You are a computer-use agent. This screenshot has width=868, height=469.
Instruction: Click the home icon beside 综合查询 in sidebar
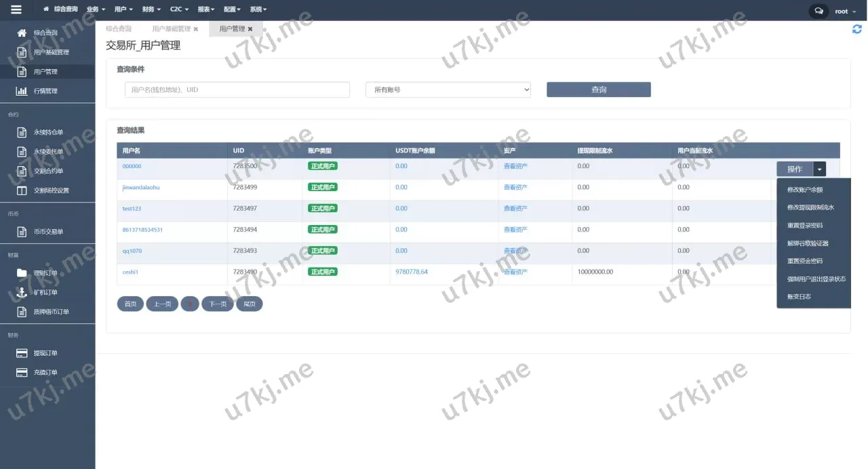coord(22,33)
